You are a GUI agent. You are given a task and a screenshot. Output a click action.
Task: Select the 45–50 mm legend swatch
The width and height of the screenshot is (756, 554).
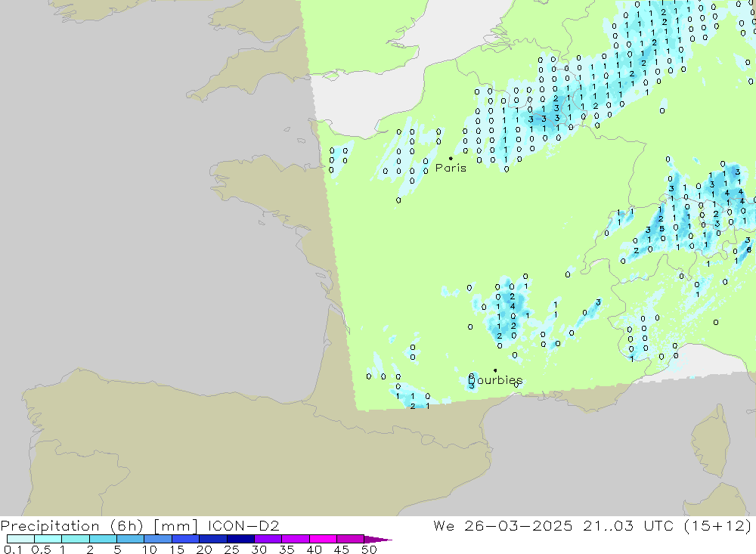pyautogui.click(x=351, y=539)
